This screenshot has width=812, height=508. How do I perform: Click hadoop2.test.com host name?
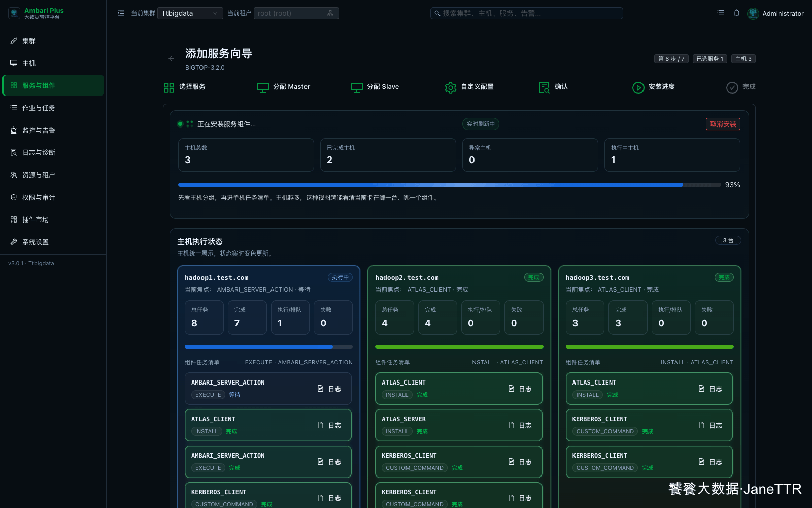tap(407, 278)
